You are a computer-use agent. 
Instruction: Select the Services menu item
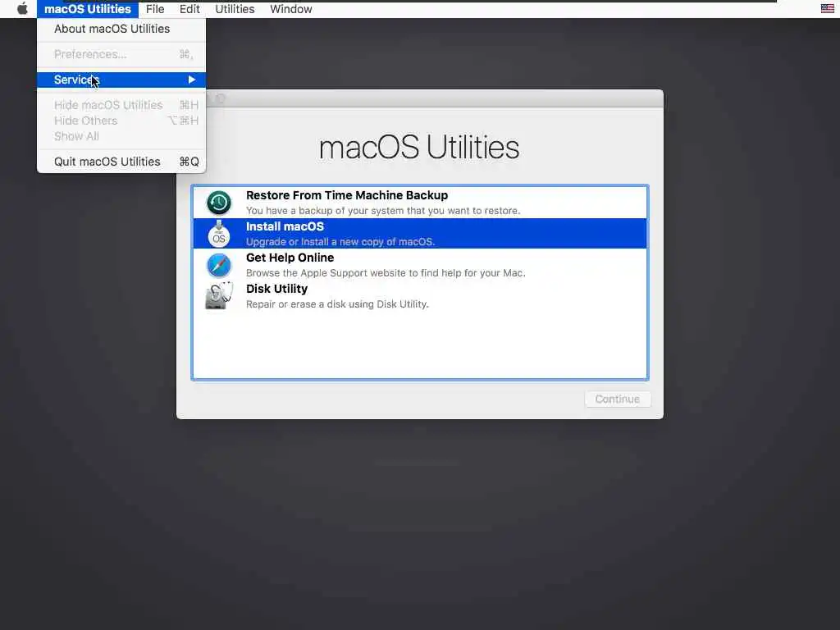point(121,80)
